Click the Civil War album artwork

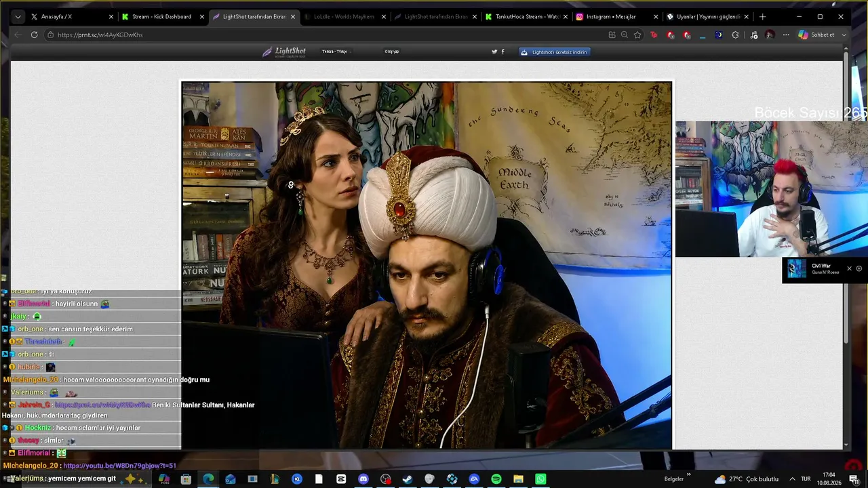pos(797,269)
